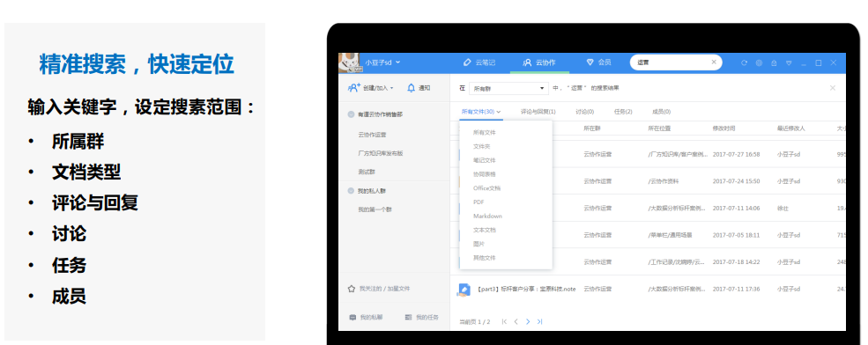The width and height of the screenshot is (868, 345).
Task: Switch to 成员(0) results tab
Action: (x=662, y=112)
